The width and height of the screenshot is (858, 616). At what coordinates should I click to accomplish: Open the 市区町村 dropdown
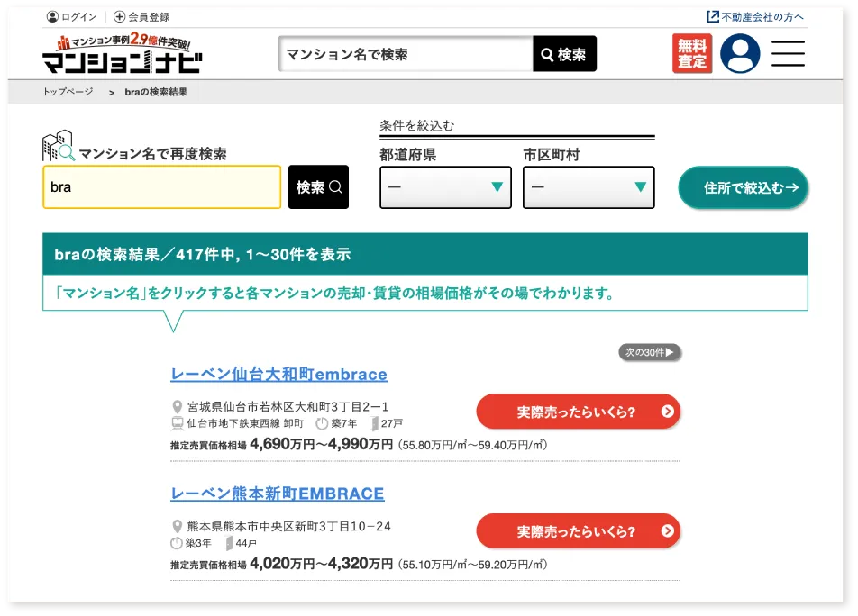(x=589, y=187)
